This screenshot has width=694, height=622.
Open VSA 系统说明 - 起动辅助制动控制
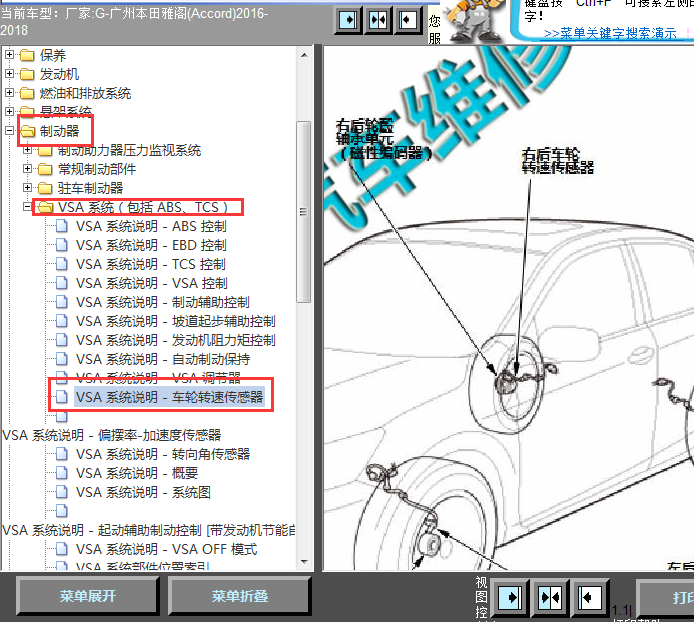click(148, 530)
